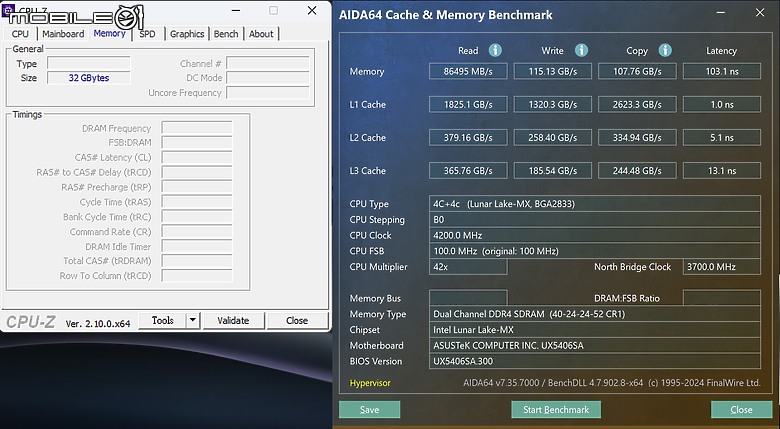Click the Tools button in CPU-Z
The image size is (780, 429).
click(163, 321)
